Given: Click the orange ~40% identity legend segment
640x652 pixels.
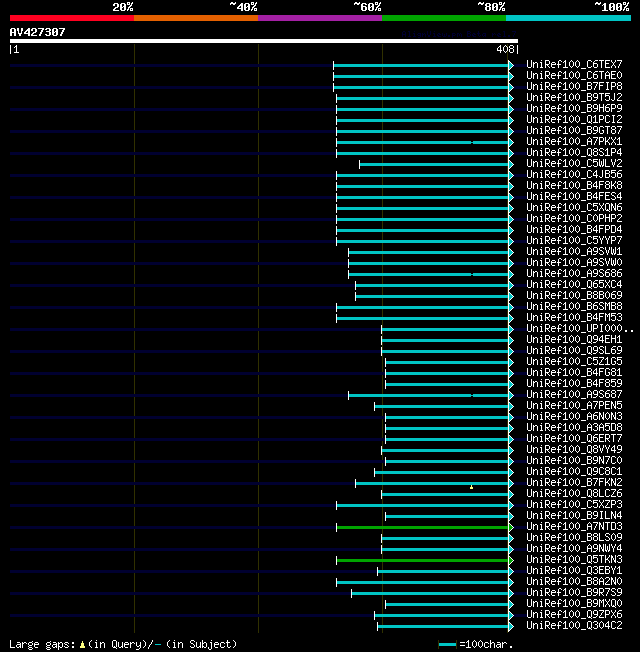Looking at the screenshot, I should point(196,18).
